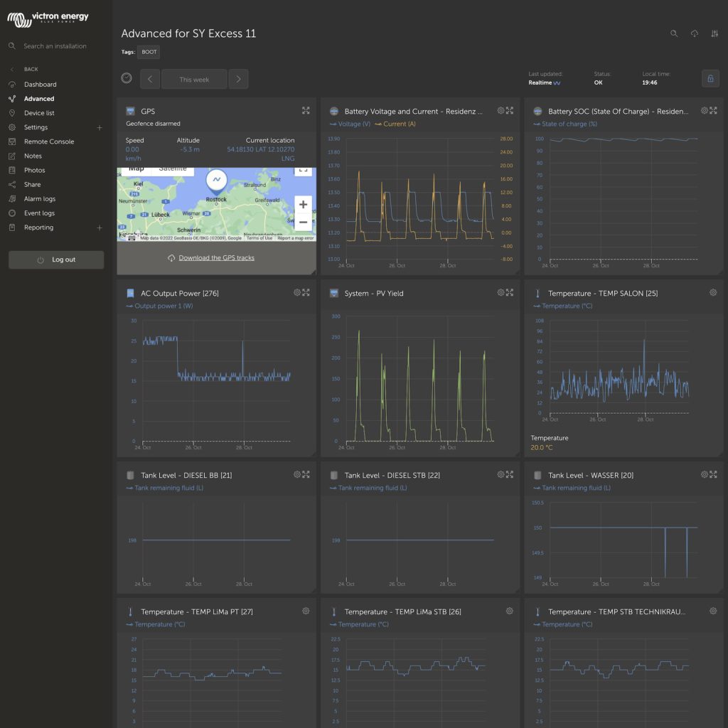This screenshot has height=728, width=728.
Task: Click the lock icon beside local time
Action: pyautogui.click(x=710, y=78)
